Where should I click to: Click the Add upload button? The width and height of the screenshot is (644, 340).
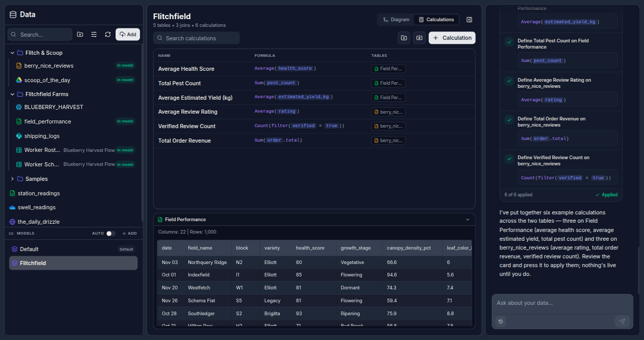tap(127, 35)
